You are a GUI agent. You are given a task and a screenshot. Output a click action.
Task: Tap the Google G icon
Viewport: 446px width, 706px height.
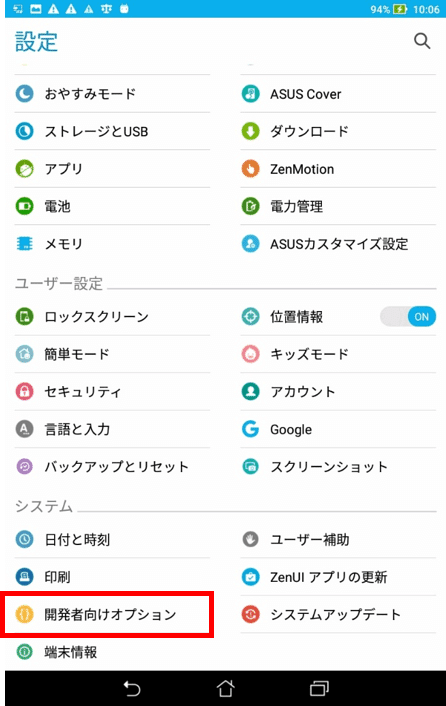[x=250, y=429]
